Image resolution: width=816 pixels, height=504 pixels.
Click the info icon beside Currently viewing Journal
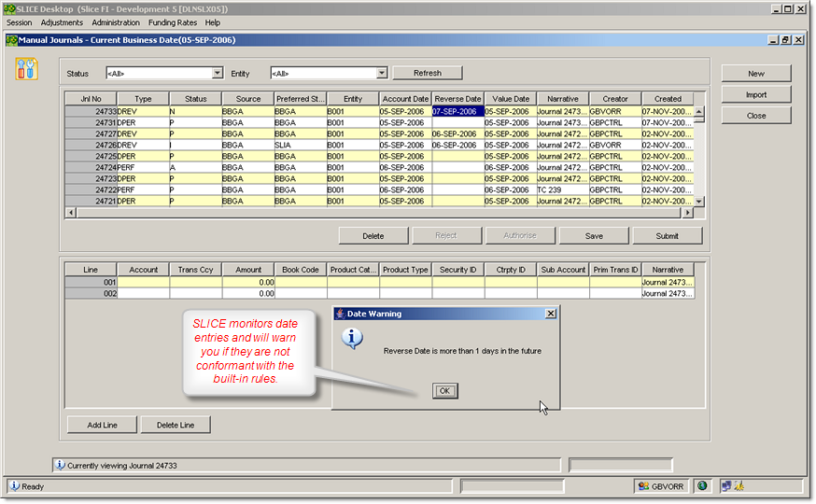click(x=60, y=465)
